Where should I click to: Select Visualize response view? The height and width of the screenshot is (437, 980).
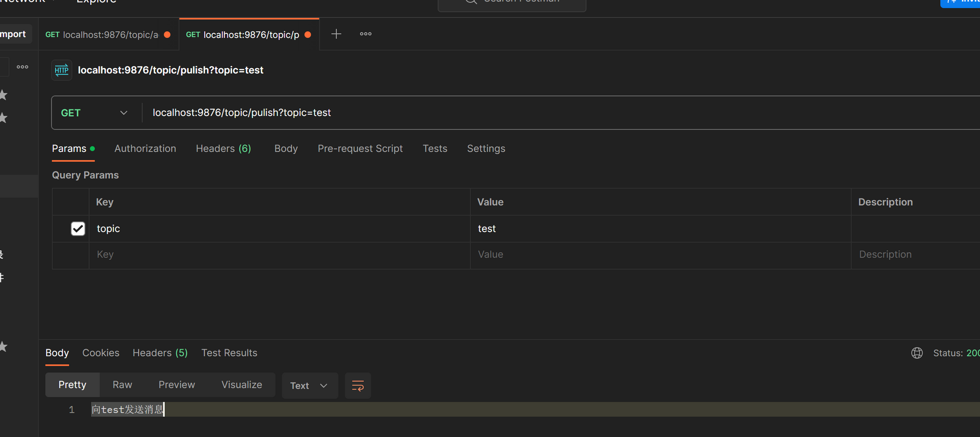(x=242, y=385)
